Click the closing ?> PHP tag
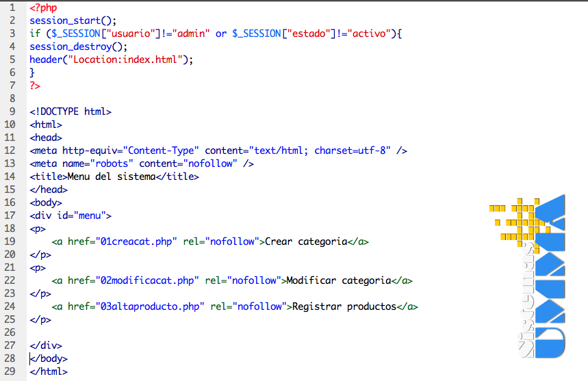The image size is (588, 381). click(35, 86)
